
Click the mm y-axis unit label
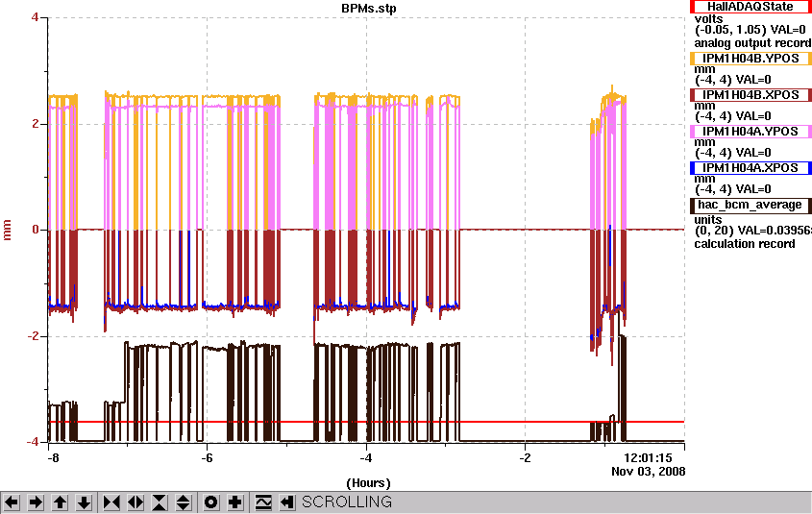click(x=8, y=230)
